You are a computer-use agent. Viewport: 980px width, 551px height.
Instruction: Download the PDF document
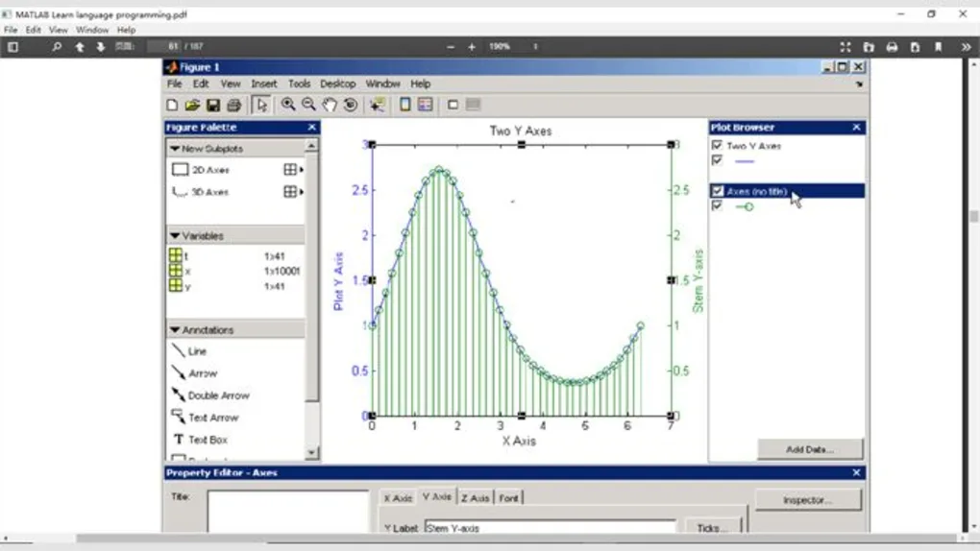[915, 47]
